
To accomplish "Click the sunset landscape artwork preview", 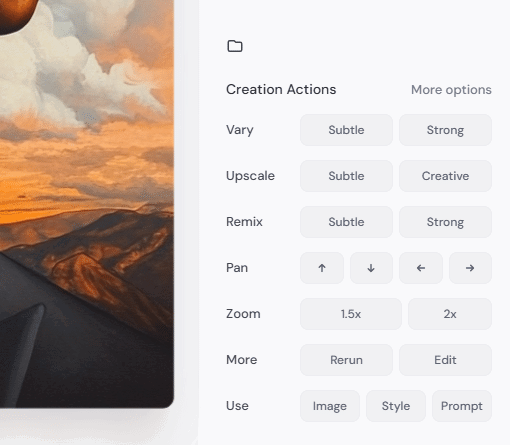I will tap(87, 203).
